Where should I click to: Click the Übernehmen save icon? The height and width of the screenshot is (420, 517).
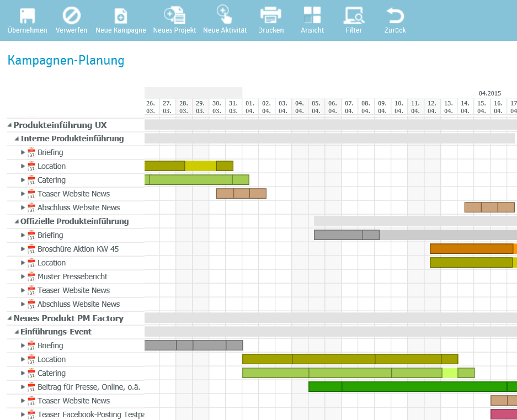(x=28, y=15)
